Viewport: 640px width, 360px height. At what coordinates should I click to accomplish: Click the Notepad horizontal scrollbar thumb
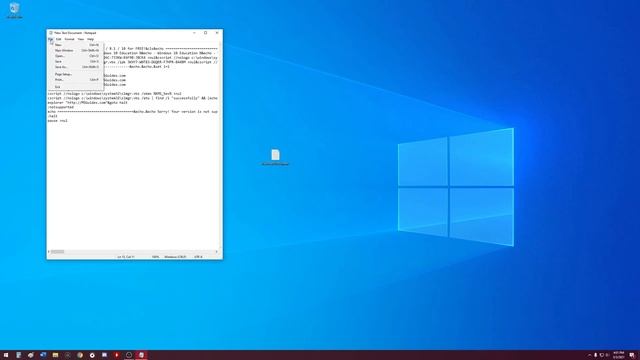click(58, 252)
